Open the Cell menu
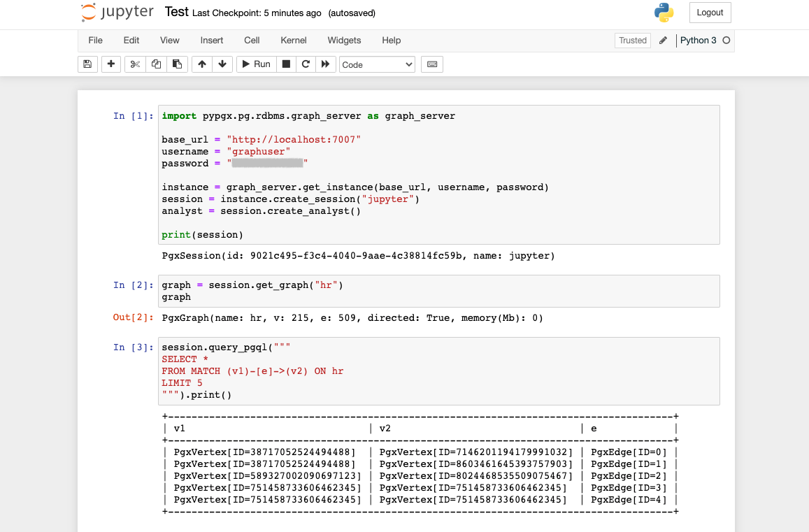The image size is (809, 532). [x=252, y=41]
